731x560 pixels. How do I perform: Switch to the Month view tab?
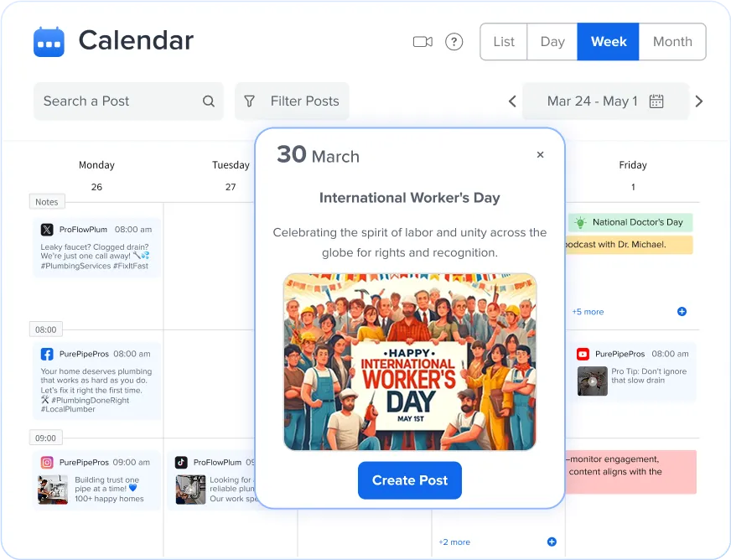pos(672,41)
